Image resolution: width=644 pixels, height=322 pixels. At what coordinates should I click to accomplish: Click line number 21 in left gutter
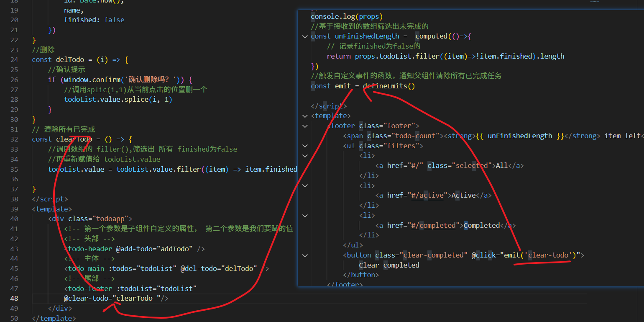tap(14, 30)
